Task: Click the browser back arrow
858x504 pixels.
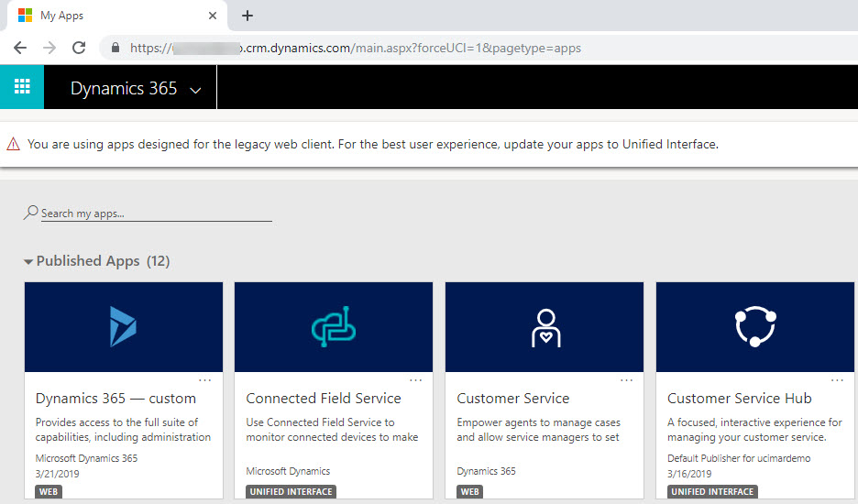Action: pyautogui.click(x=20, y=48)
